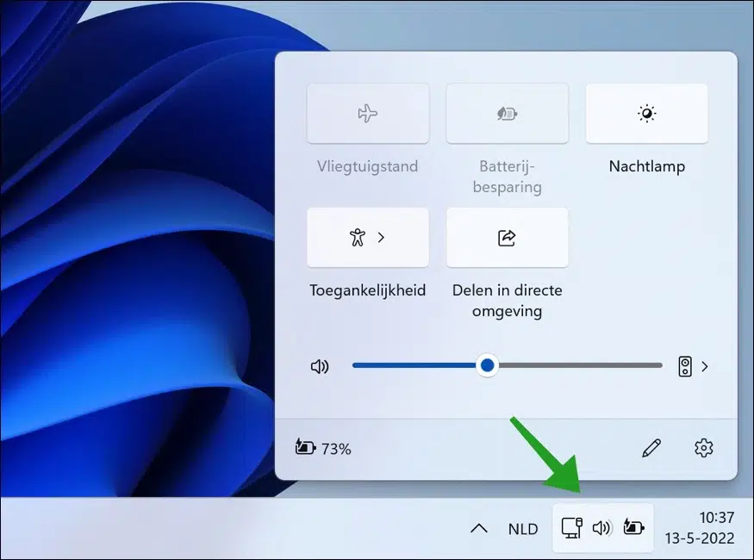
Task: Click the taskbar volume speaker icon
Action: click(602, 528)
